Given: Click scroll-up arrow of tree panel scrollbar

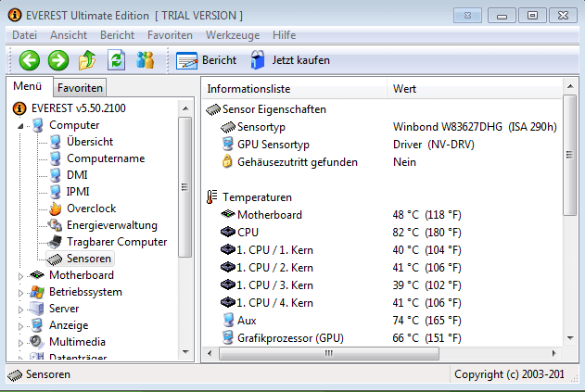Looking at the screenshot, I should tap(185, 108).
